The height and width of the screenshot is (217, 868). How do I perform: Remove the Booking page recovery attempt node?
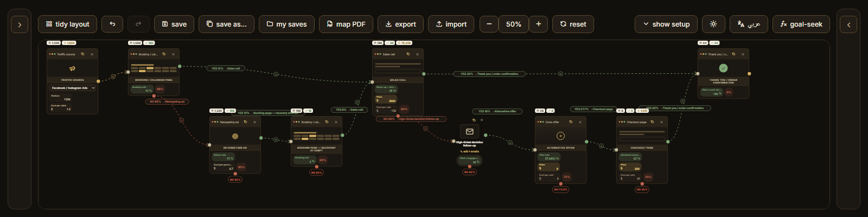(x=336, y=122)
